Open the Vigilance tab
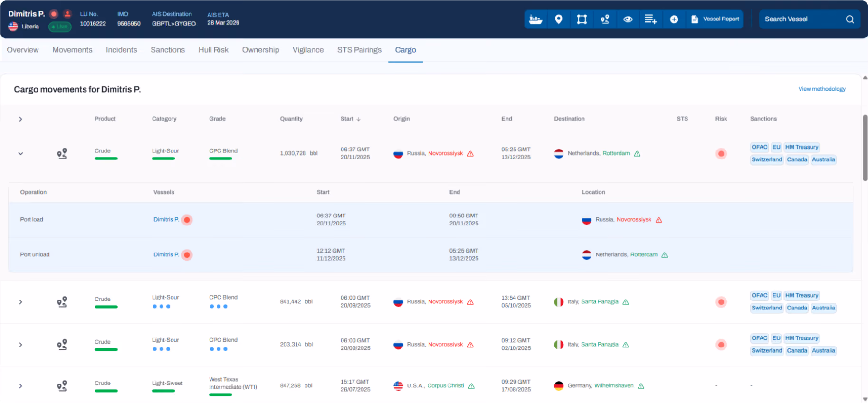This screenshot has height=403, width=868. click(308, 50)
